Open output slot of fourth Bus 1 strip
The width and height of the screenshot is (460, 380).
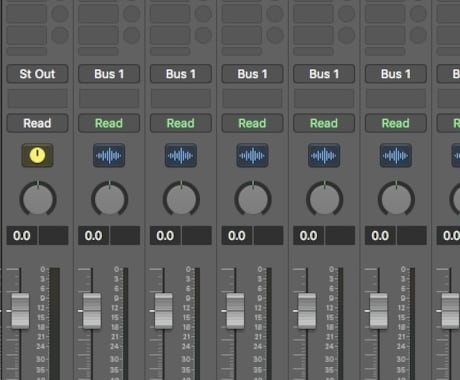pyautogui.click(x=324, y=74)
